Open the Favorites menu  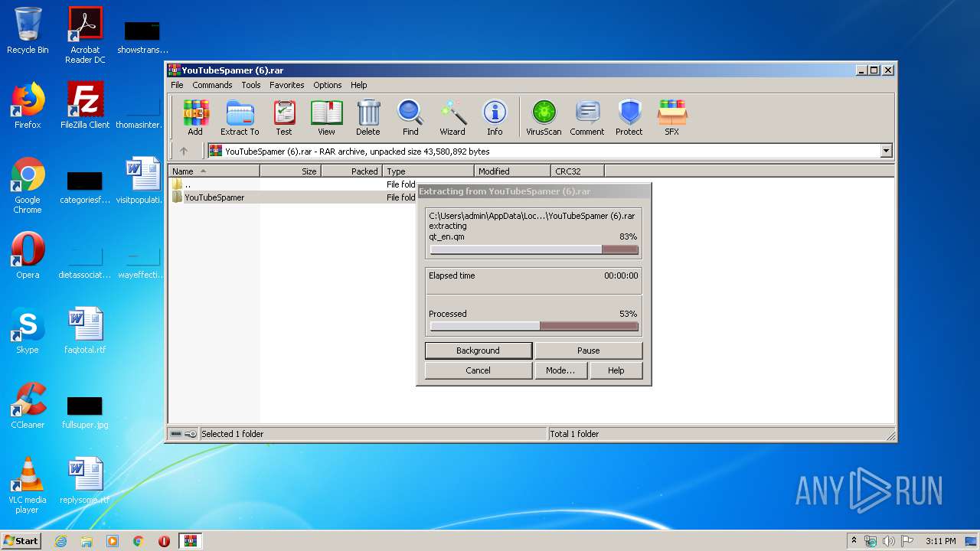coord(287,85)
